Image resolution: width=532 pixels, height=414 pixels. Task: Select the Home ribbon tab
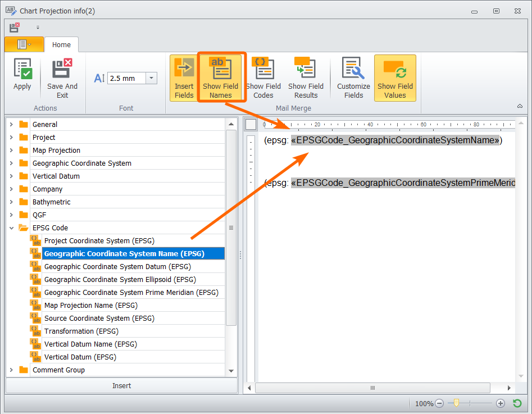61,45
